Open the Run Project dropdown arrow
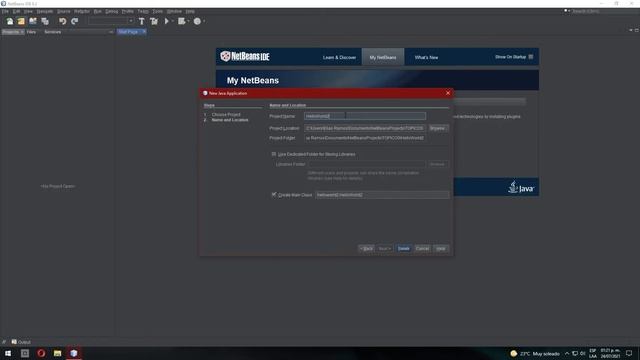 point(172,21)
